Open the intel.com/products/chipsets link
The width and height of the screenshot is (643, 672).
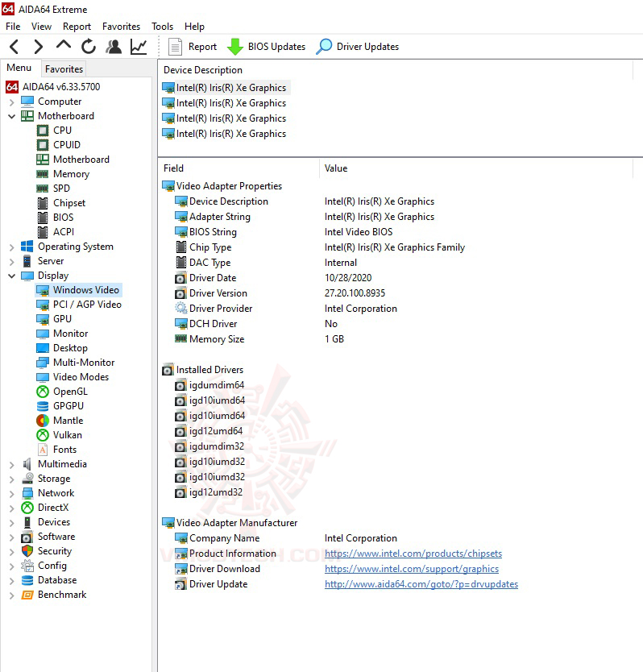tap(413, 554)
